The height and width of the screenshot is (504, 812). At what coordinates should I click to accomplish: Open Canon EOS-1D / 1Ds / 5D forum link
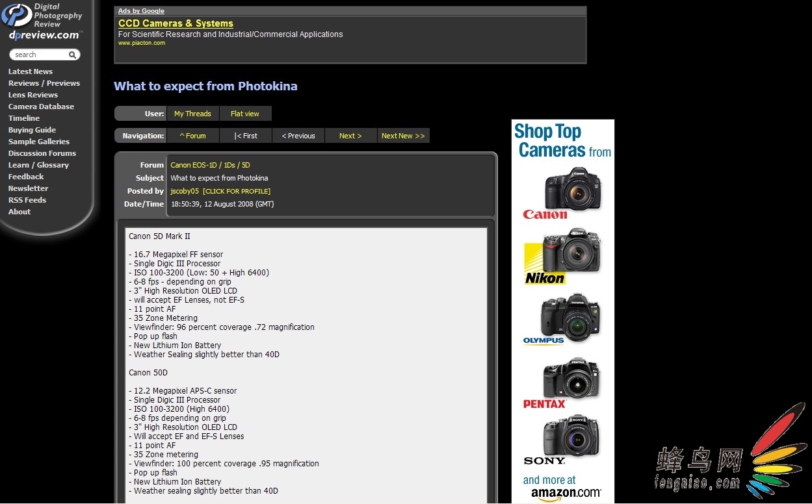point(210,165)
